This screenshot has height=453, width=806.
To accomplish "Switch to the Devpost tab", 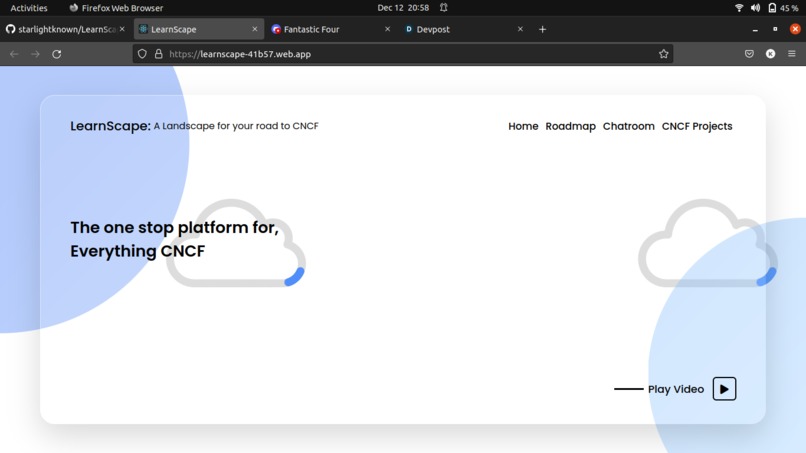I will pos(464,29).
